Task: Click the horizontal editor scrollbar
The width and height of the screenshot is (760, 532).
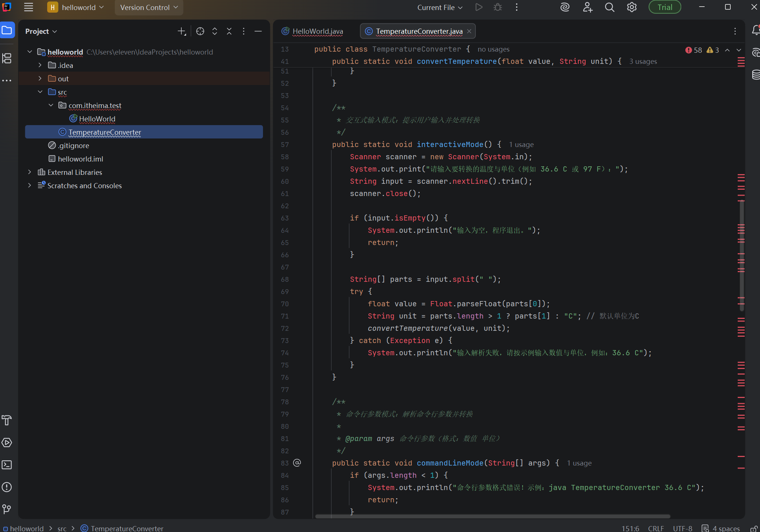Action: pos(492,516)
